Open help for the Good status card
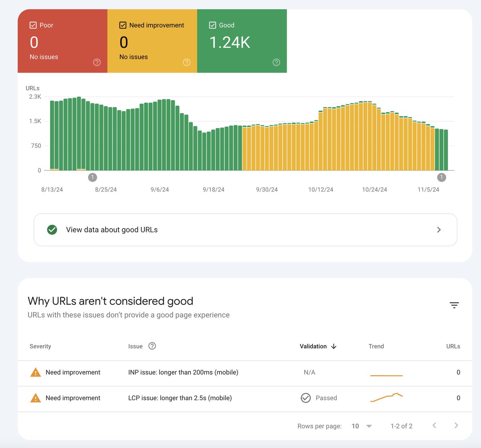 [x=276, y=62]
